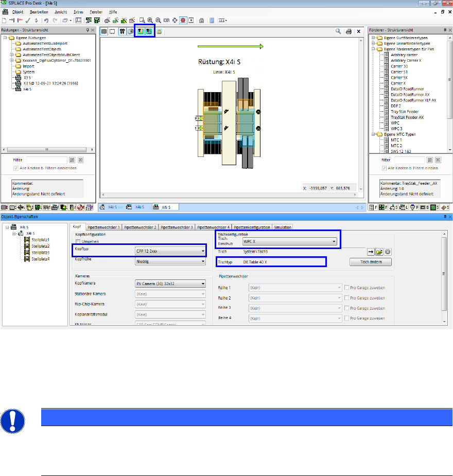The width and height of the screenshot is (453, 476).
Task: Open the Bearbeiten menu
Action: [39, 12]
